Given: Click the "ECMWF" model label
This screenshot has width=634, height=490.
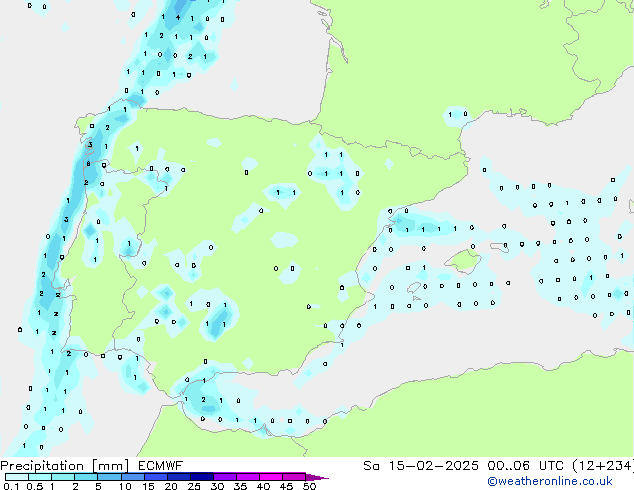Looking at the screenshot, I should click(161, 466).
